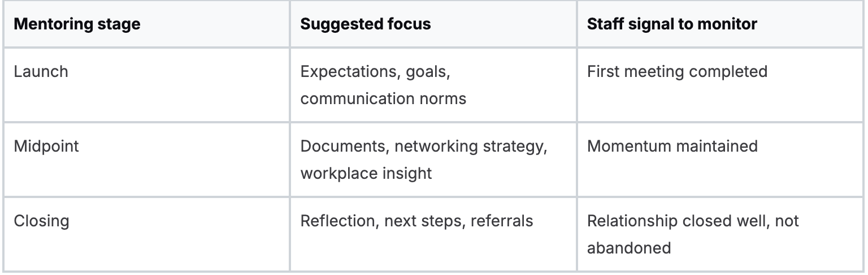Click the 'First meeting completed' cell

click(x=677, y=72)
